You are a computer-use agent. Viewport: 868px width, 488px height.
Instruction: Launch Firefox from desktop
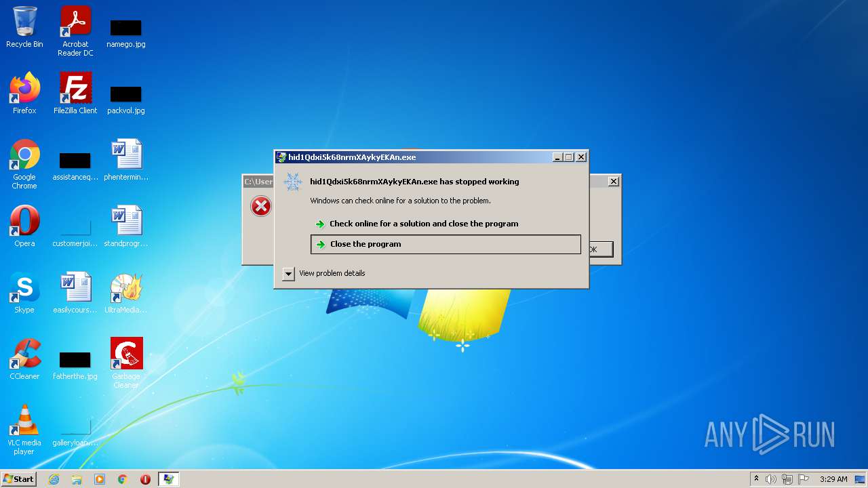tap(24, 94)
